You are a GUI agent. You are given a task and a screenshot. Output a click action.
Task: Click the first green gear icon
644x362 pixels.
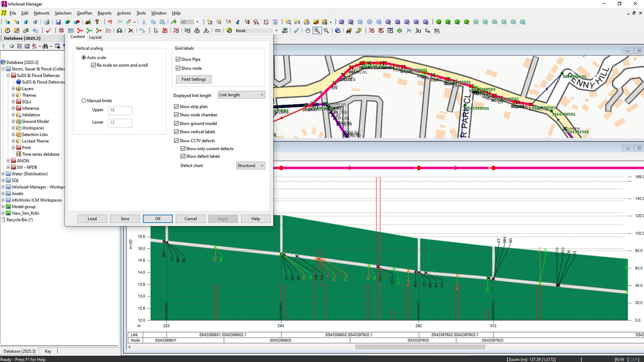tap(439, 22)
